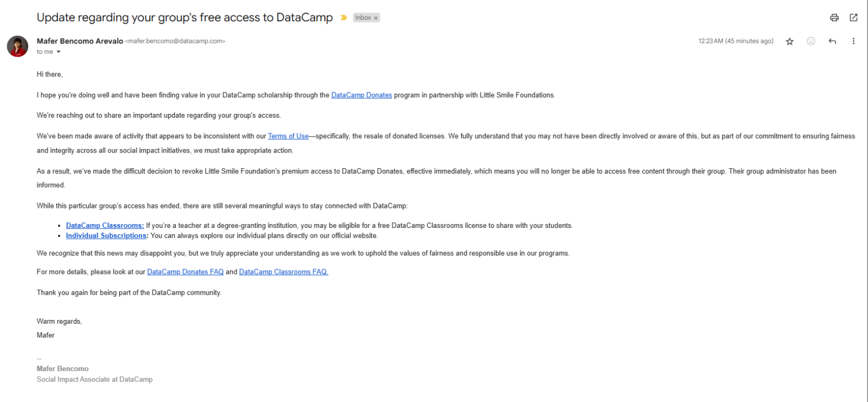This screenshot has height=402, width=868.
Task: Click the Inbox label tag
Action: pos(363,18)
